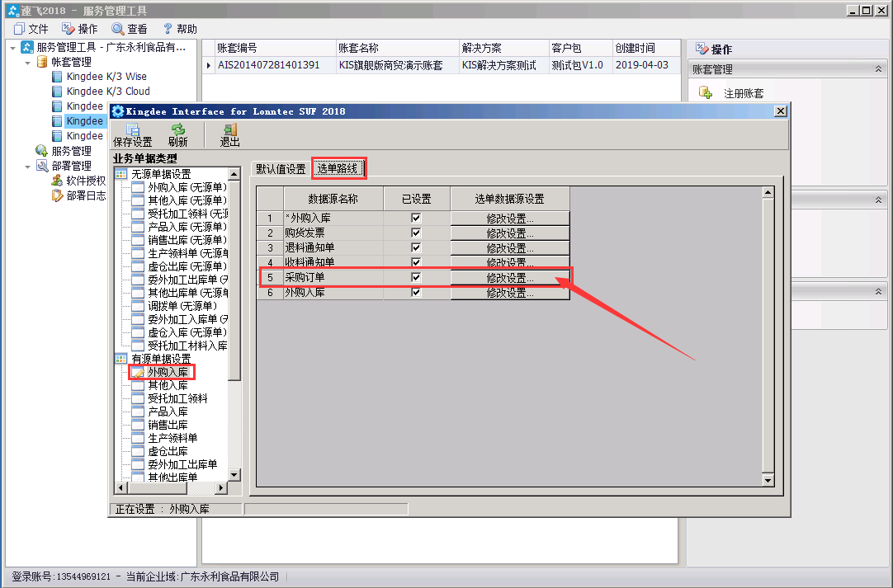Click the 外购入库(无源单) document icon

tap(138, 186)
